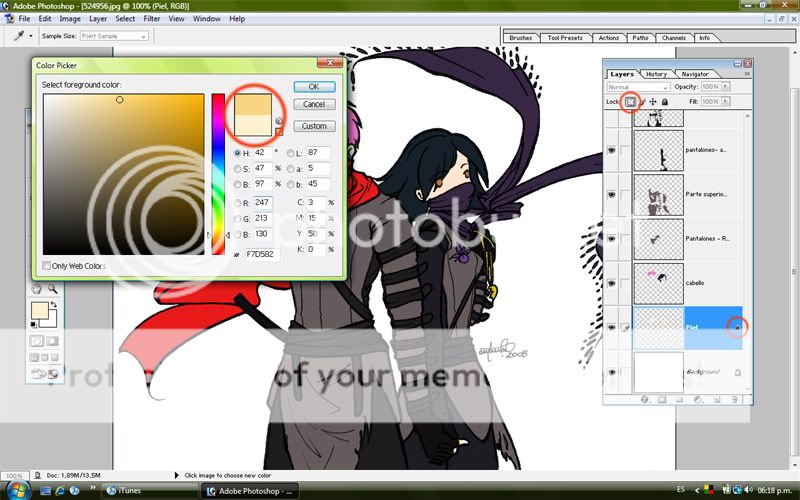Enable Lock position in Layers panel

coord(653,102)
